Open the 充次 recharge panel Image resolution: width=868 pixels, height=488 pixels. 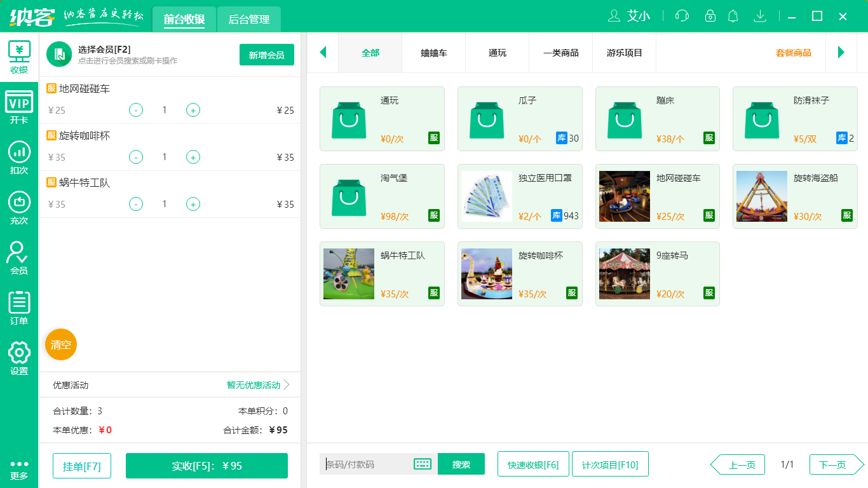click(18, 208)
